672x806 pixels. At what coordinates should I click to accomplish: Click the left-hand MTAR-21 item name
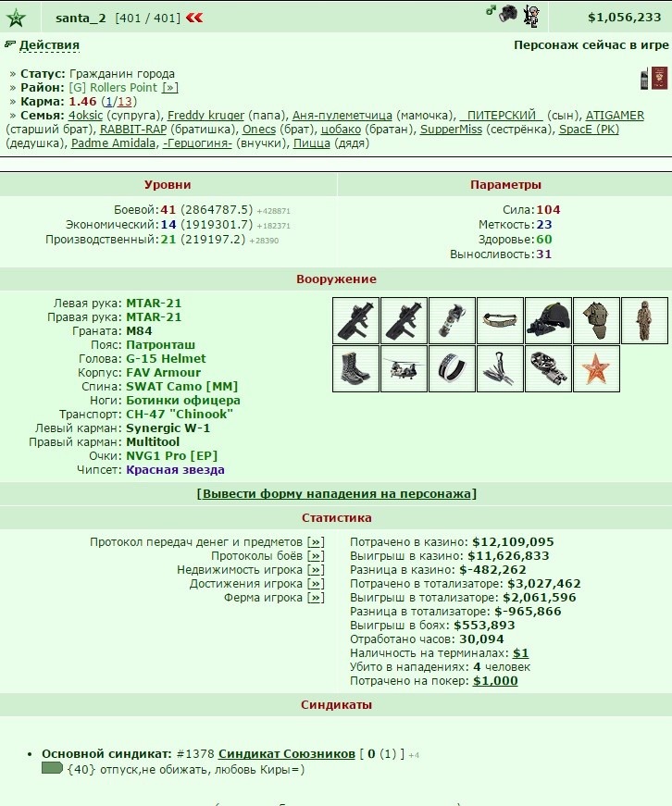point(154,304)
